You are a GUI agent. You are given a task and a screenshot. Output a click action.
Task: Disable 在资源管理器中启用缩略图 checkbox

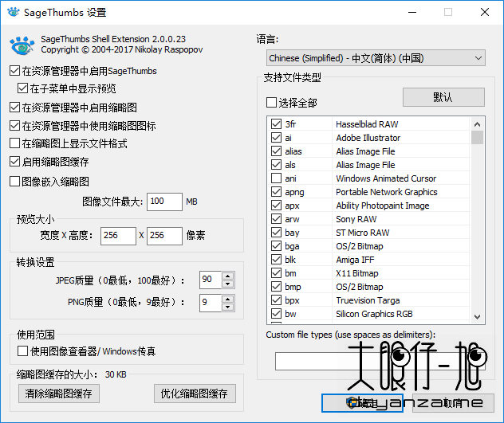coord(14,108)
